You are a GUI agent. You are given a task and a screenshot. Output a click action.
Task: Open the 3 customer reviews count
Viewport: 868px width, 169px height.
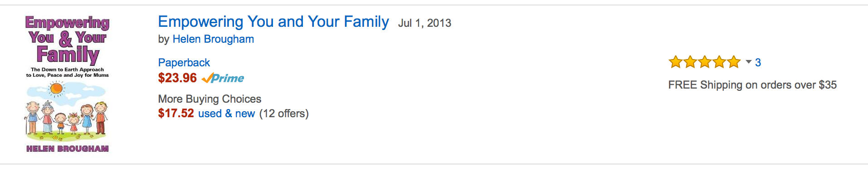pyautogui.click(x=758, y=62)
